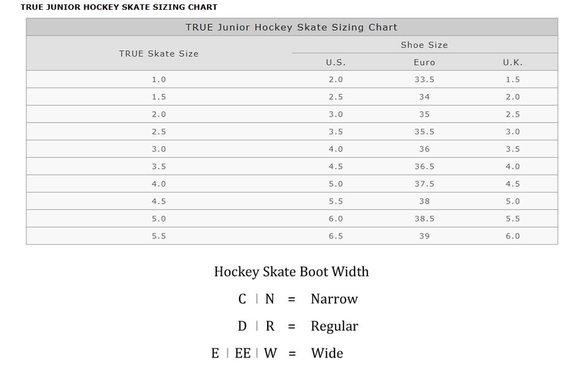Select the Regular width label
The image size is (588, 379).
click(x=334, y=326)
